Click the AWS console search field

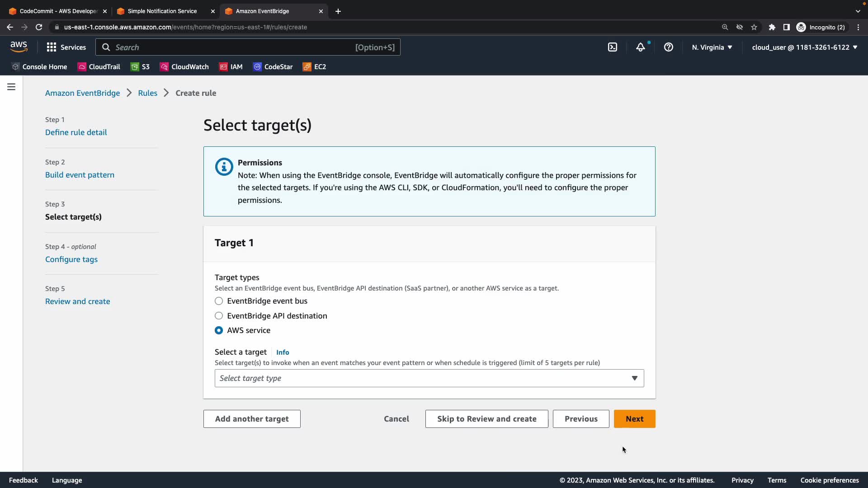(x=248, y=47)
